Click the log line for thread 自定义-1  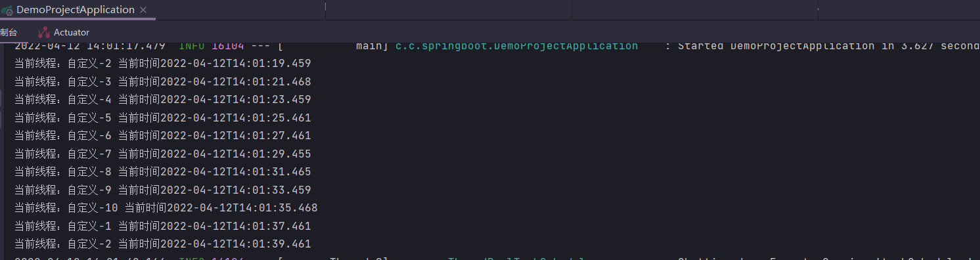[x=162, y=227]
